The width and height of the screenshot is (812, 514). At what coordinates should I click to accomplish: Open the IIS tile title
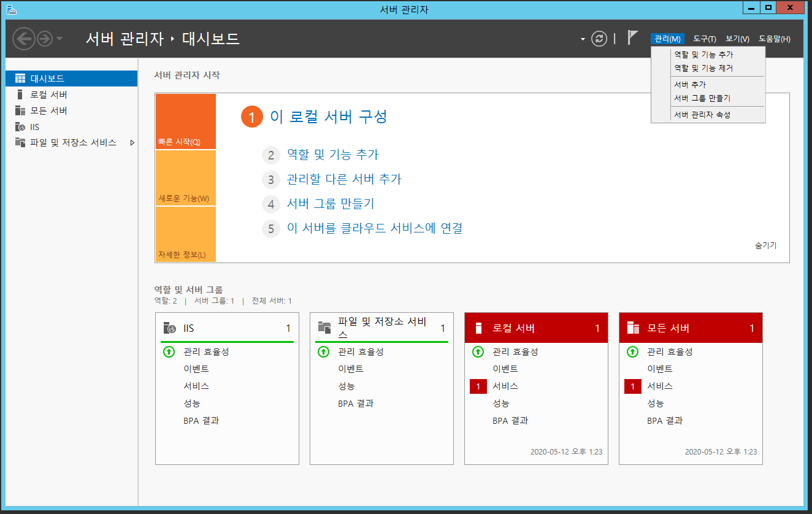pyautogui.click(x=189, y=328)
